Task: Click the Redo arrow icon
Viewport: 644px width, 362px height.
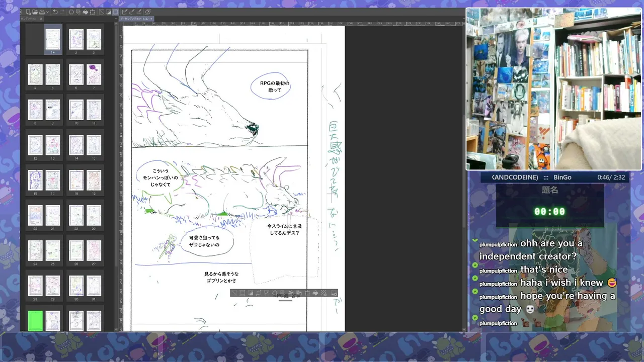Action: click(x=62, y=12)
